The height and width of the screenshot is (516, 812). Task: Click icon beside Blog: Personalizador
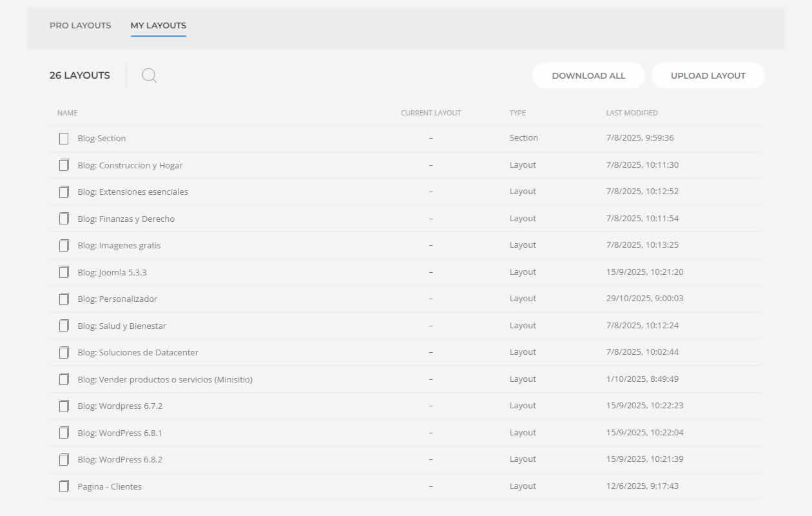click(64, 299)
